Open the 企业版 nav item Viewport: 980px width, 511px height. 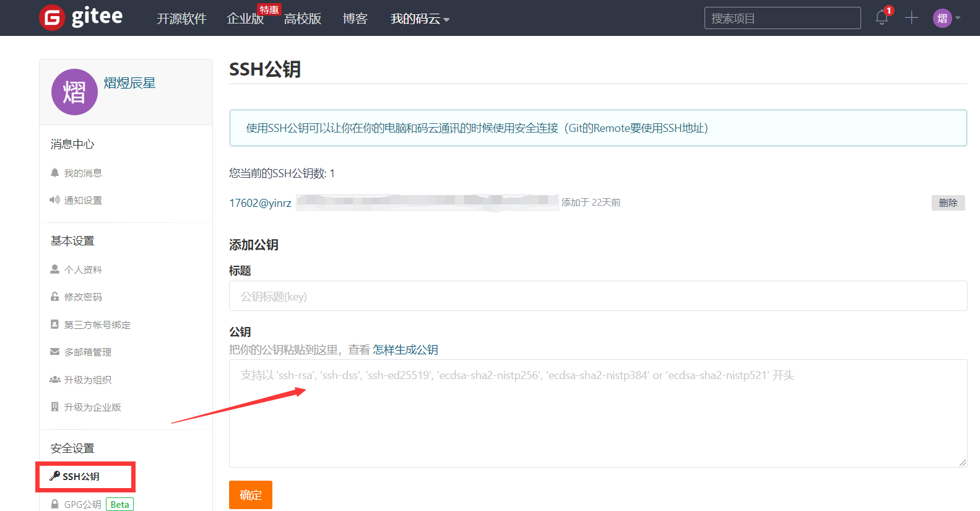click(245, 19)
